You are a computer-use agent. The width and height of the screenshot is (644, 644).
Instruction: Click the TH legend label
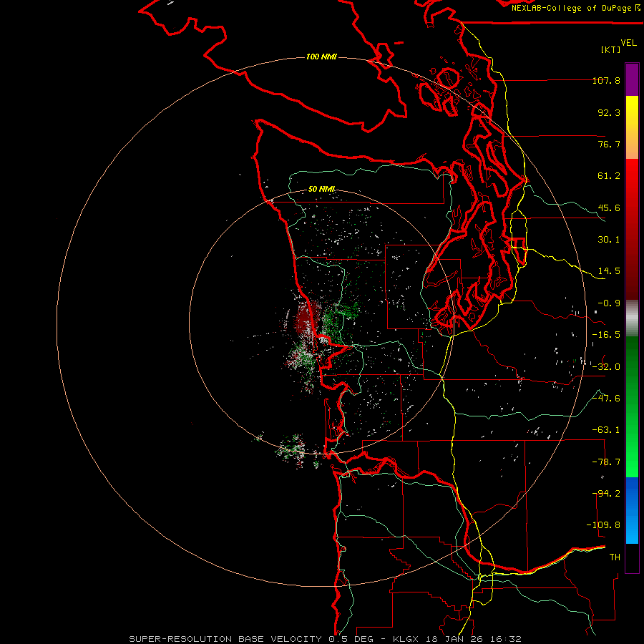(x=615, y=557)
